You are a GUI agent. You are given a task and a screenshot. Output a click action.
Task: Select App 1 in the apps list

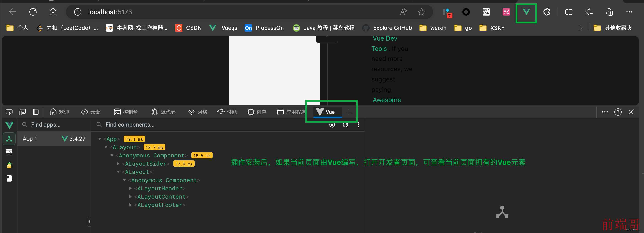(x=54, y=139)
